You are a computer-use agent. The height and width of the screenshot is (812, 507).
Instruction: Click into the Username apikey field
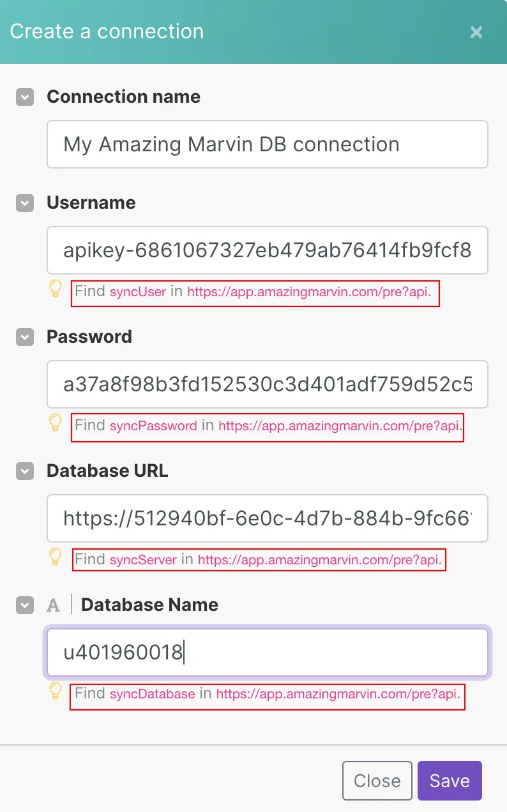pos(268,250)
